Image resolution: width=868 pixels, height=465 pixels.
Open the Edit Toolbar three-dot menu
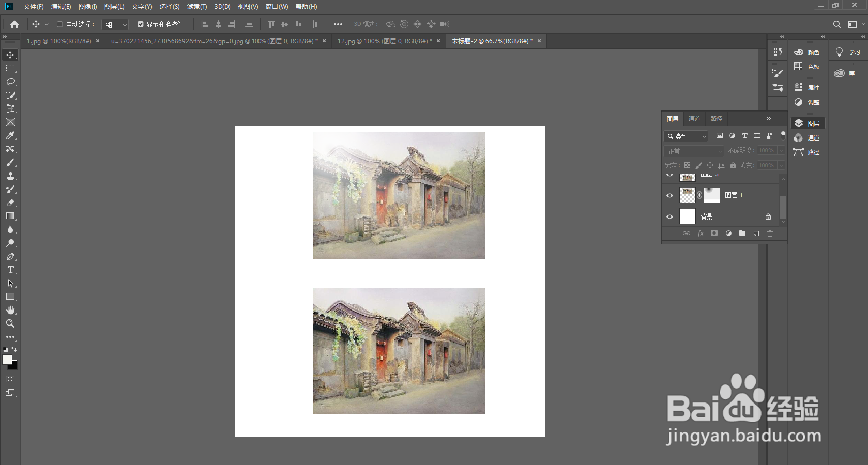point(10,337)
